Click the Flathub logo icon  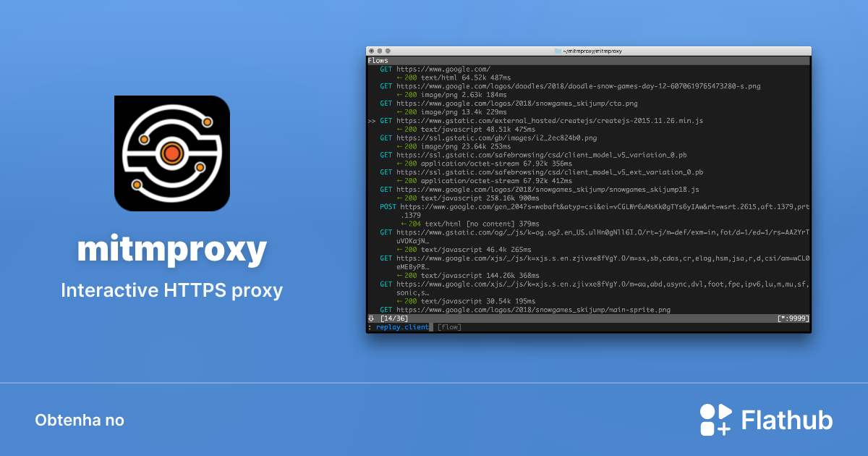[715, 419]
